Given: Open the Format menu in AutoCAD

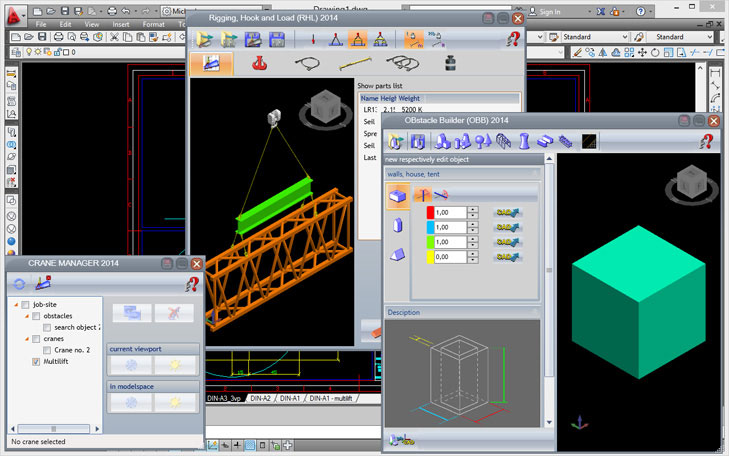Looking at the screenshot, I should (153, 24).
